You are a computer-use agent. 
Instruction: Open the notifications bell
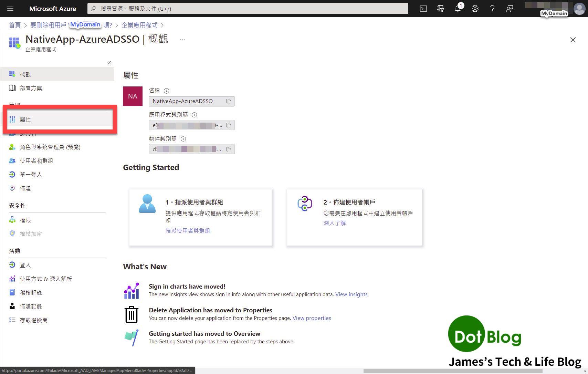coord(458,9)
